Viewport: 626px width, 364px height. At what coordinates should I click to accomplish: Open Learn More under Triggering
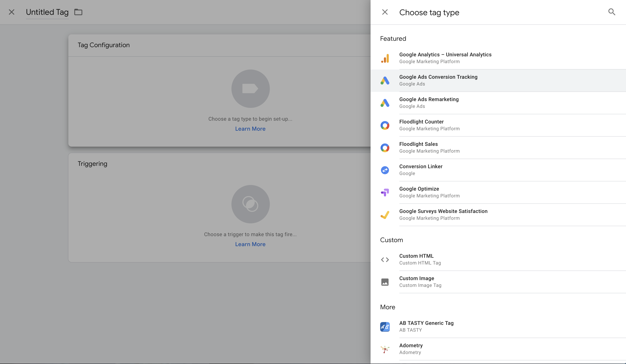point(250,244)
